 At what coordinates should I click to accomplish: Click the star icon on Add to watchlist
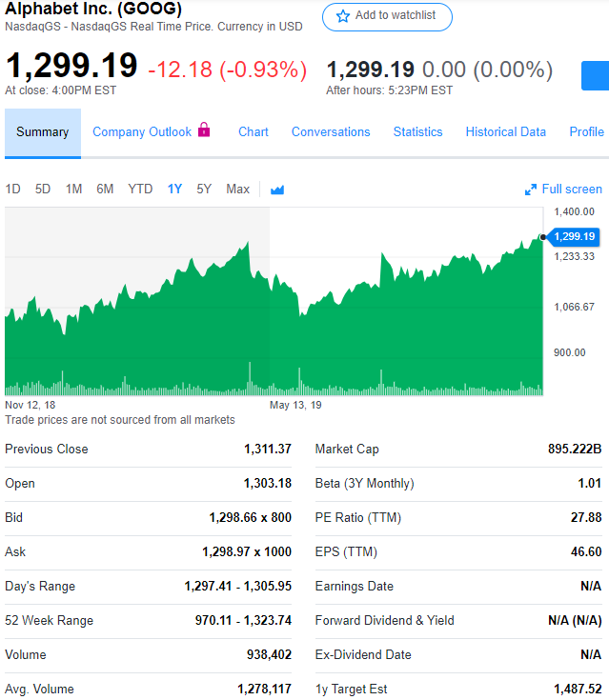(343, 16)
